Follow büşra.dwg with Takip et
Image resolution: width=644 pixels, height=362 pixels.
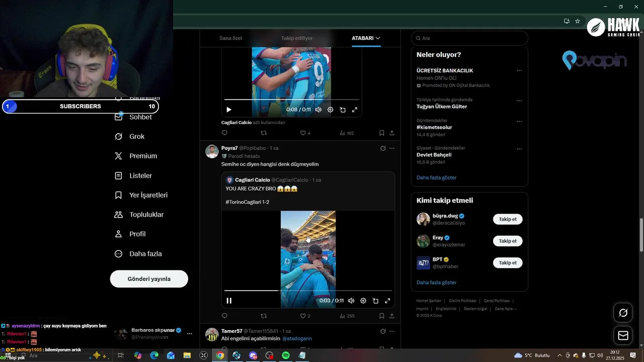(x=508, y=219)
